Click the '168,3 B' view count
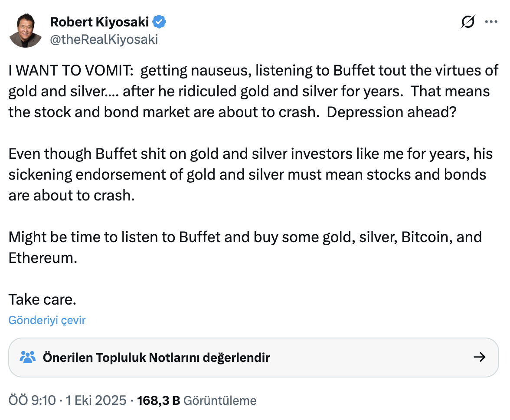Image resolution: width=510 pixels, height=420 pixels. click(x=158, y=400)
